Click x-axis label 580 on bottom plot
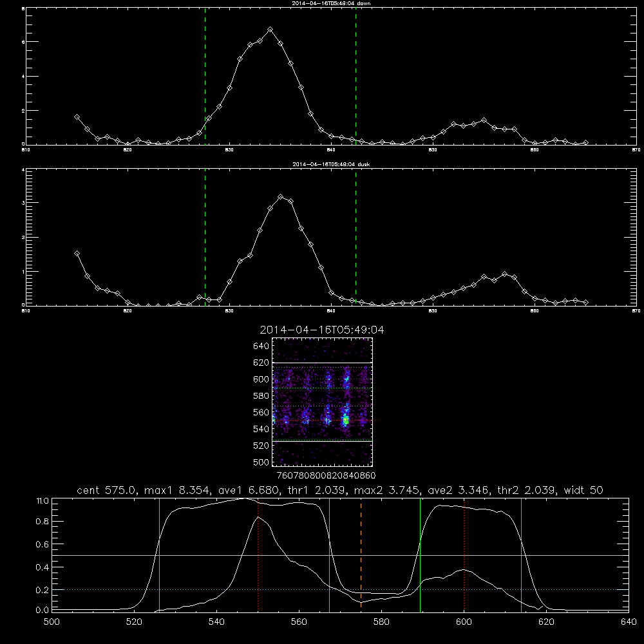The height and width of the screenshot is (644, 644). click(381, 621)
